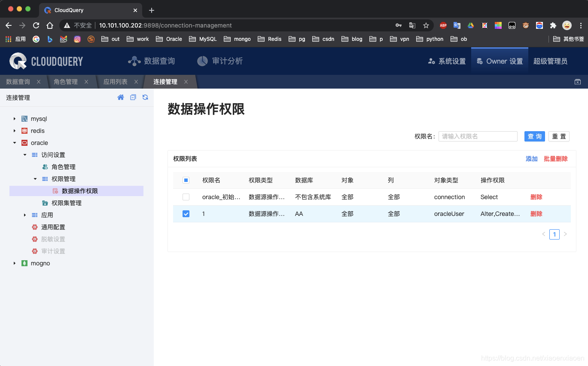The image size is (588, 366).
Task: Uncheck the checkbox of permission row 1
Action: pyautogui.click(x=186, y=214)
